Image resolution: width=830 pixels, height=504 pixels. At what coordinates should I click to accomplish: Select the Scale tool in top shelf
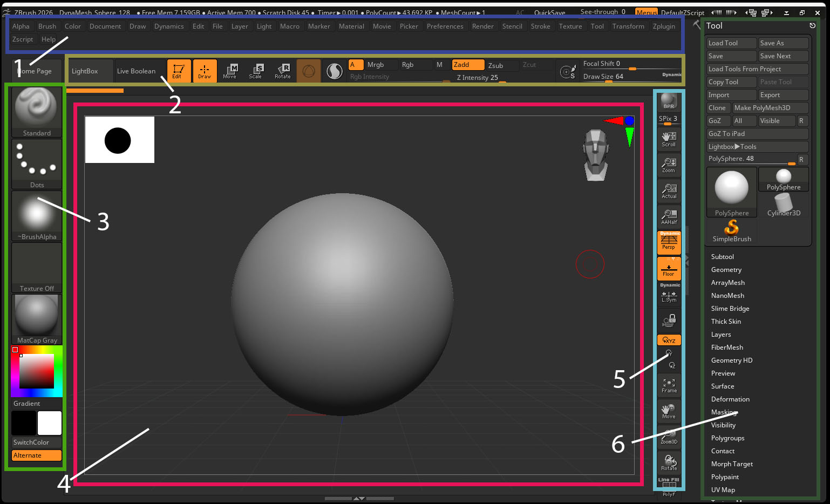coord(256,71)
